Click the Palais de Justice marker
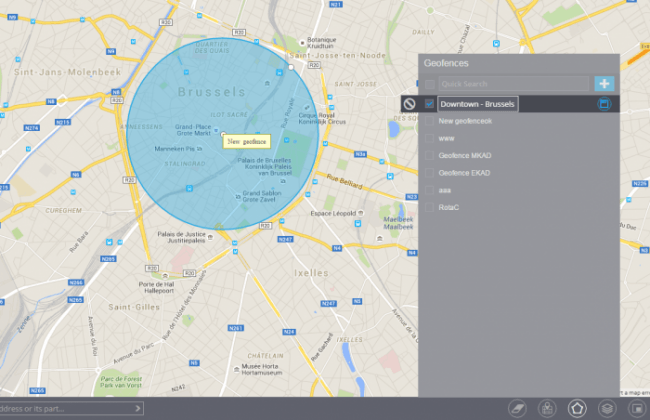650x420 pixels. (210, 237)
